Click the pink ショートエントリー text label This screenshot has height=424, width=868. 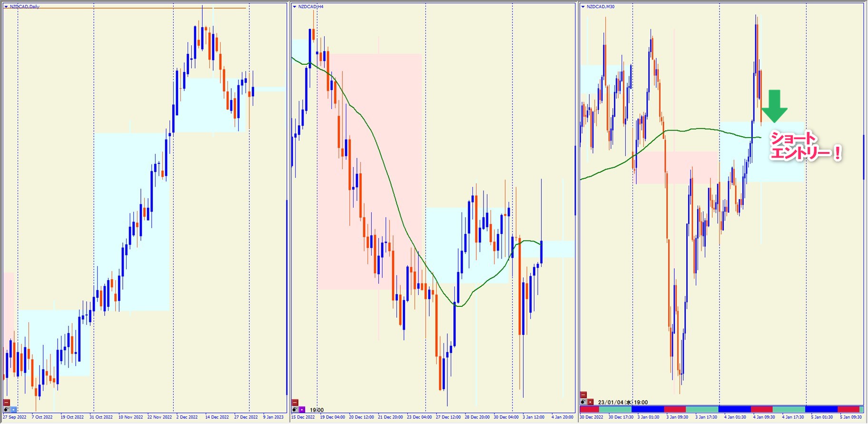pos(805,146)
